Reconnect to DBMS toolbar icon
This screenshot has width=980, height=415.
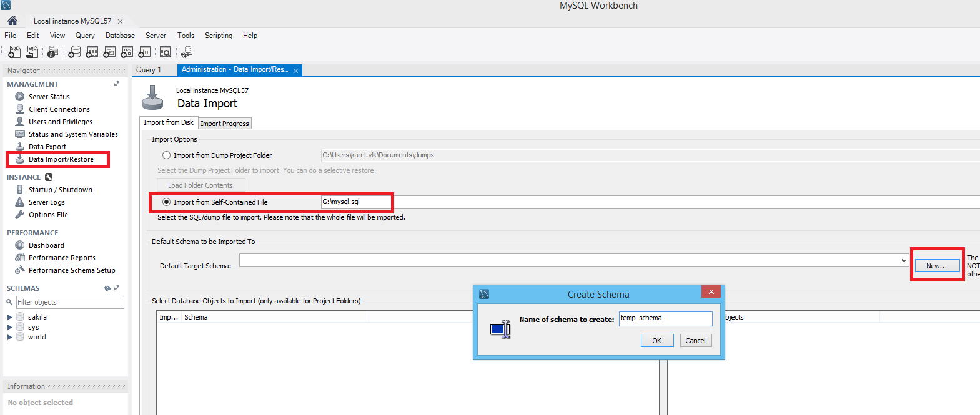(x=186, y=52)
